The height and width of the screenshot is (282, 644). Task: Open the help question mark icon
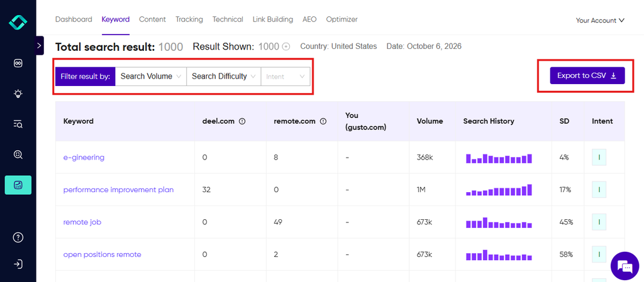(18, 237)
